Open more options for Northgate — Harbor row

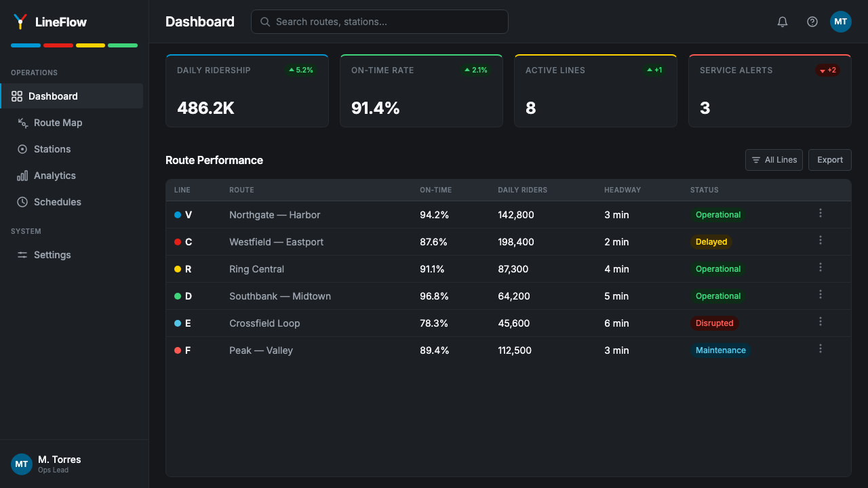(x=821, y=213)
